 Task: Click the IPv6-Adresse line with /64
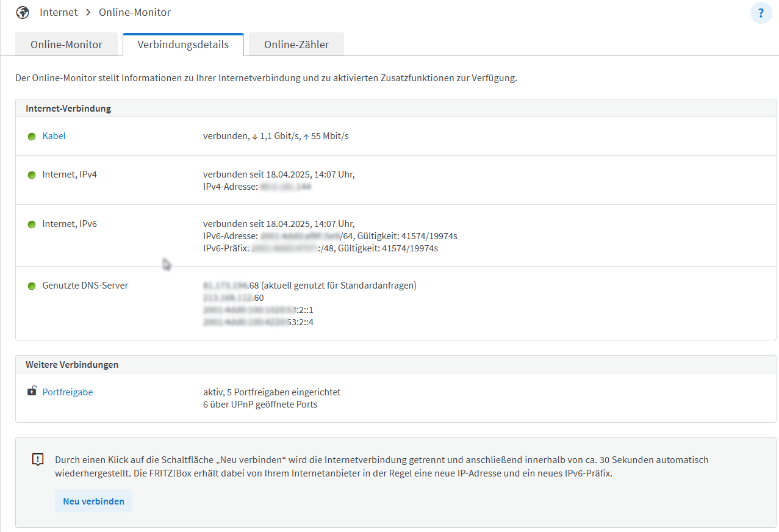[x=330, y=236]
